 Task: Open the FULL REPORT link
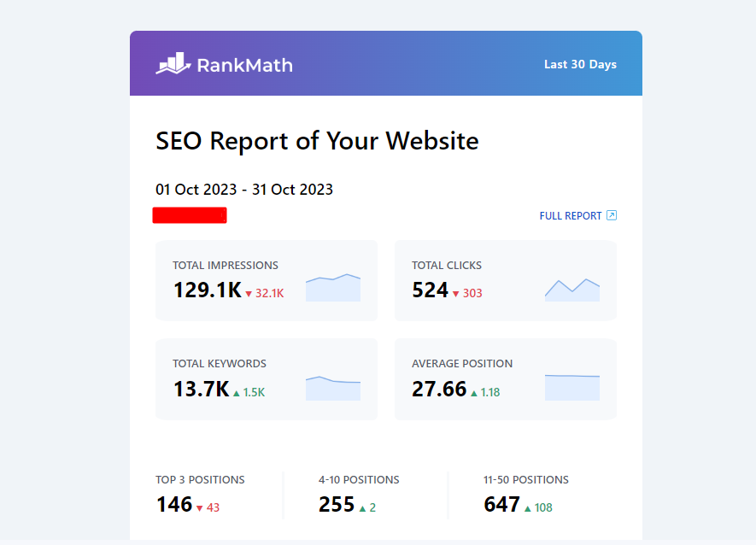pos(571,215)
